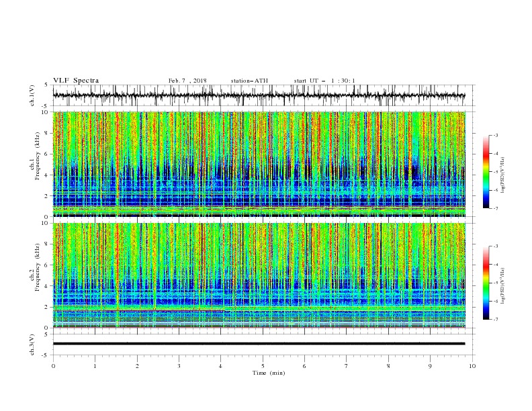Click the time axis tick label "6"
This screenshot has width=532, height=411.
305,366
